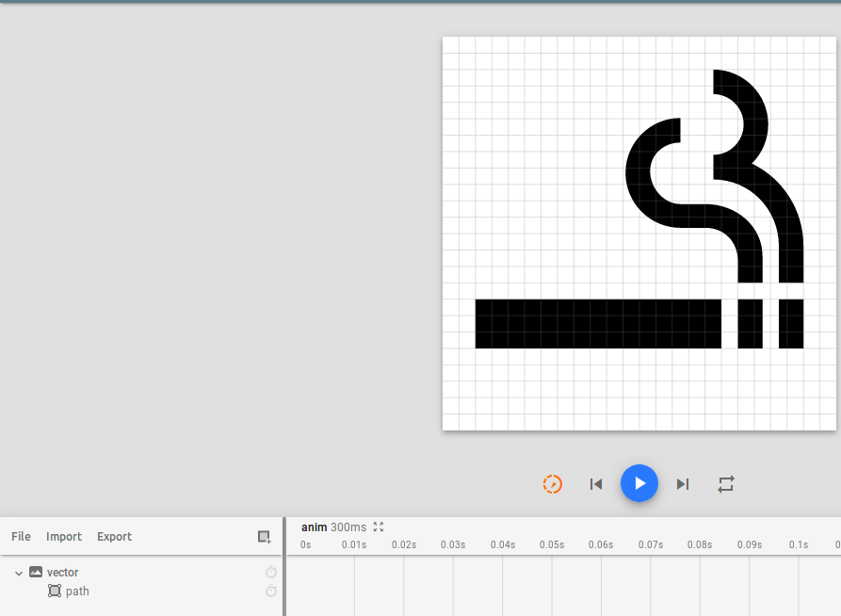This screenshot has height=616, width=841.
Task: Open the Export menu
Action: [x=114, y=537]
